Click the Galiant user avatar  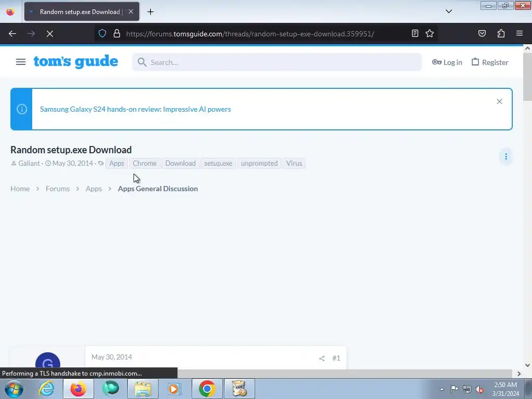48,361
